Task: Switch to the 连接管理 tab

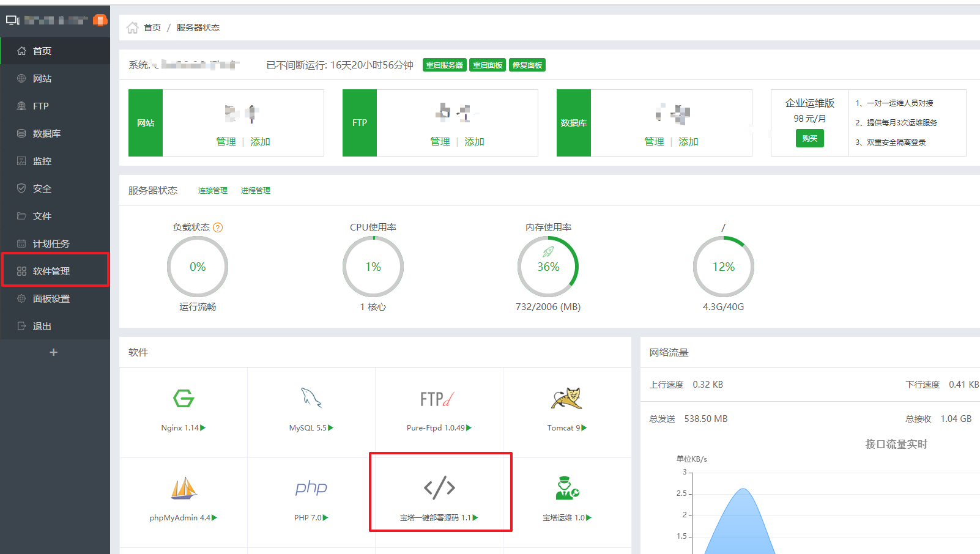Action: pyautogui.click(x=213, y=191)
